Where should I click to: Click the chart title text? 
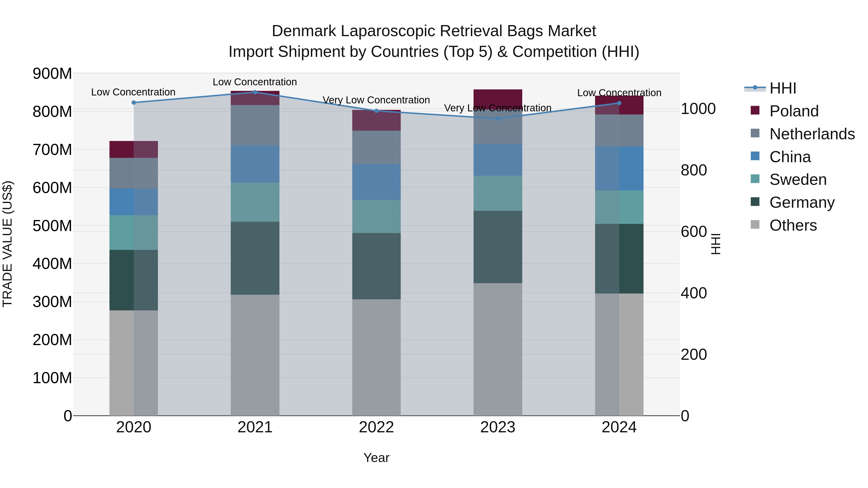click(434, 41)
